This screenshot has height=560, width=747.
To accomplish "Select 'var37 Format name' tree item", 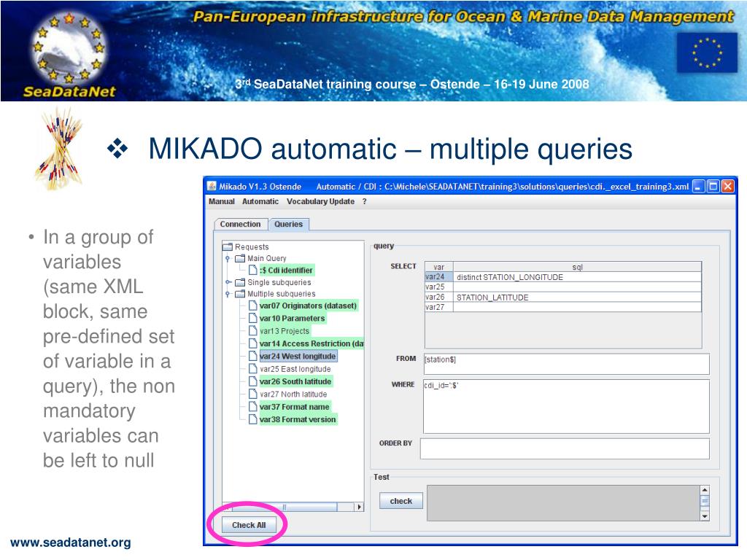I will [x=295, y=407].
